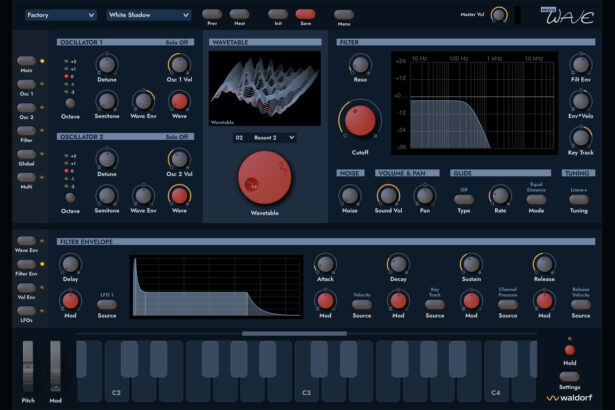Screen dimensions: 615x410
Task: Switch to the Multi page tab
Action: [26, 177]
